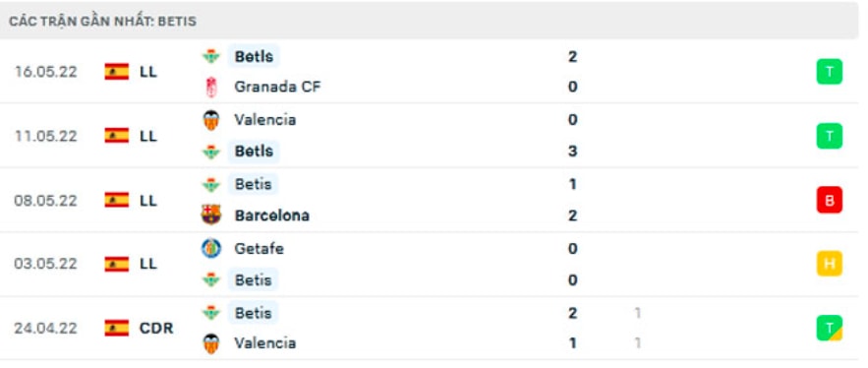868x368 pixels.
Task: Click Spain flag on 16.05.22 row
Action: click(x=117, y=72)
